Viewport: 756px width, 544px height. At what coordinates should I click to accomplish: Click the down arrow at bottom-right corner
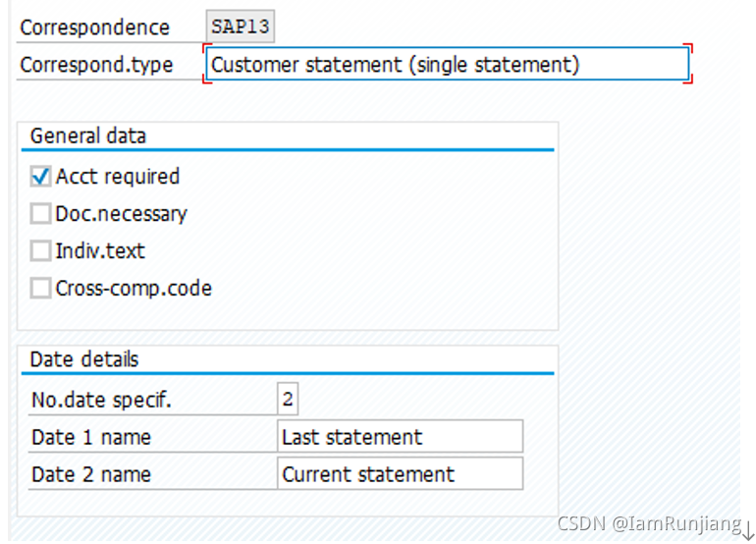pos(748,529)
